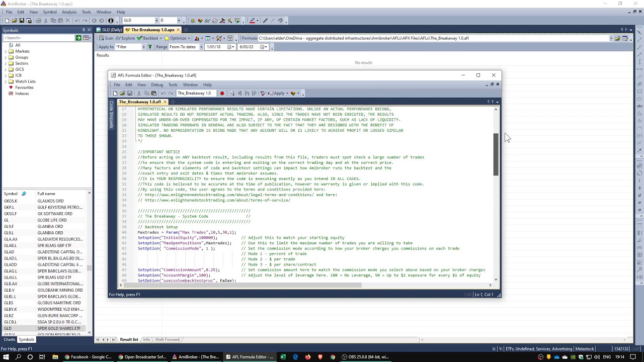Save formula icon in Formula Editor toolbar
644x362 pixels.
(129, 94)
